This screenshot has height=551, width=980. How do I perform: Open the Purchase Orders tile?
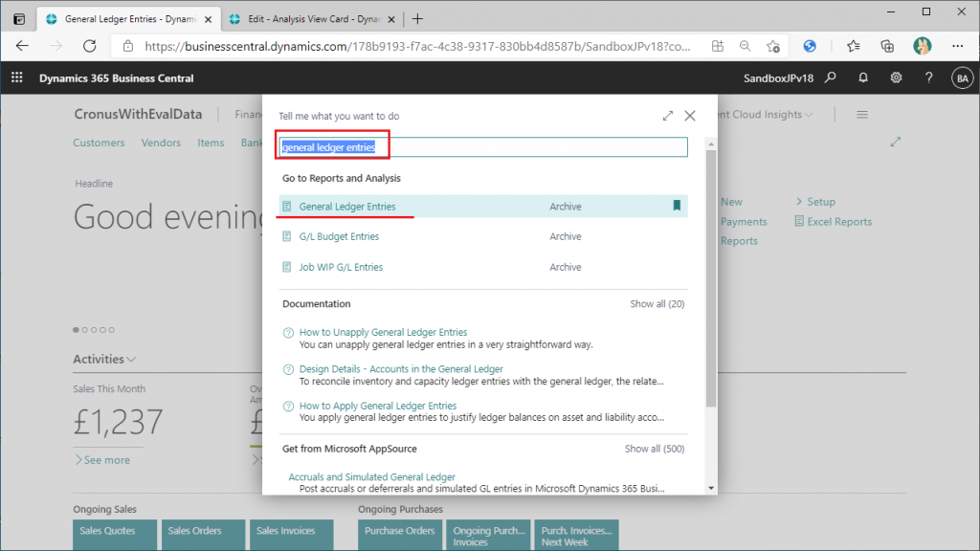(400, 535)
